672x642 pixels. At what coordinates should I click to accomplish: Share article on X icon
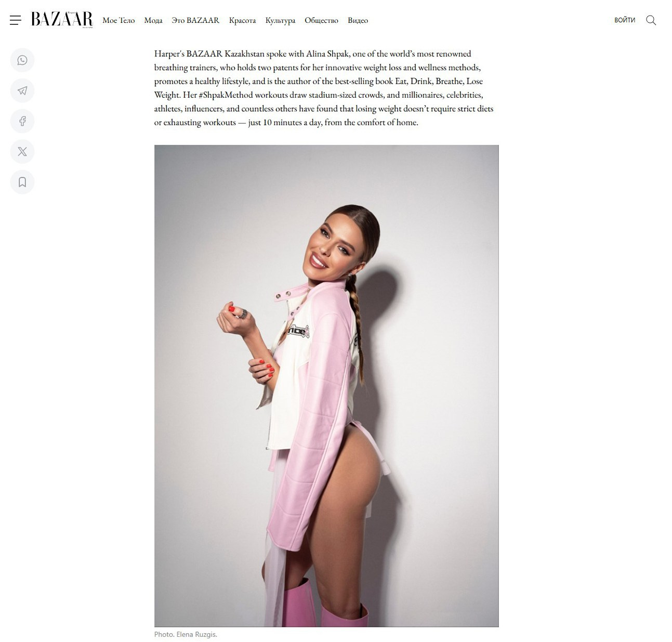pyautogui.click(x=22, y=151)
